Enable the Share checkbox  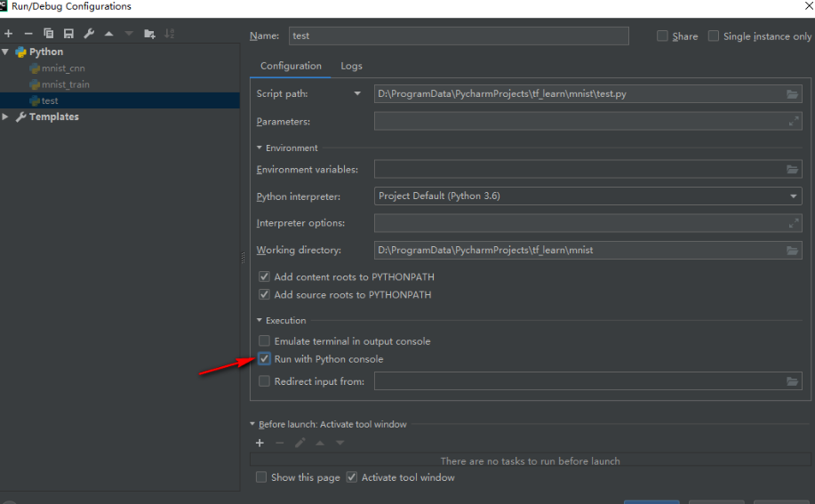click(x=662, y=36)
